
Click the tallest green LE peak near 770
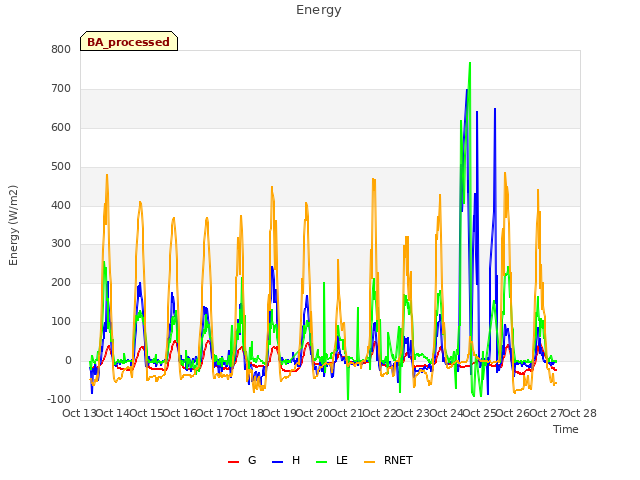click(x=470, y=63)
